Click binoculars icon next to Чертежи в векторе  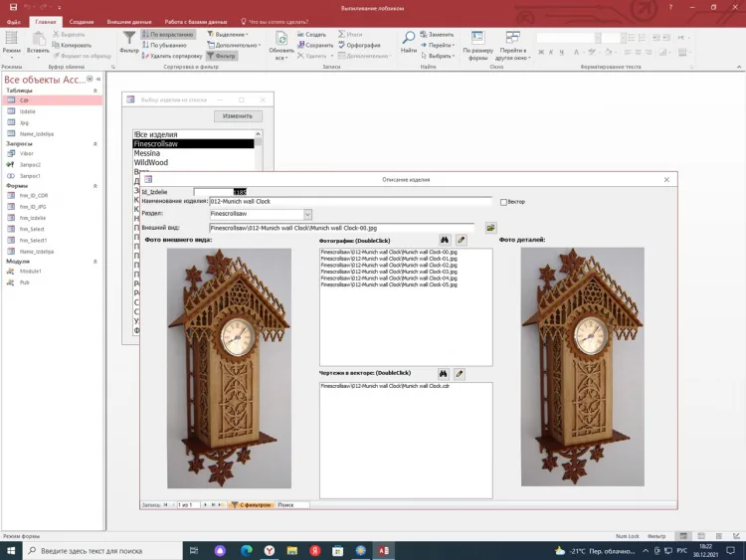point(443,374)
